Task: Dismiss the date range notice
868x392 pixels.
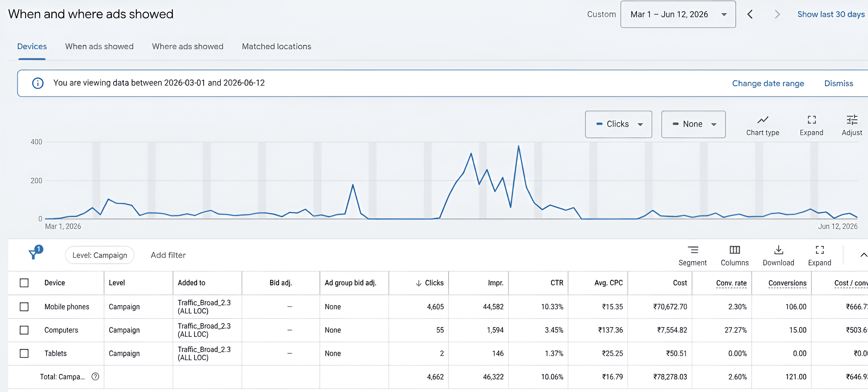Action: coord(838,83)
